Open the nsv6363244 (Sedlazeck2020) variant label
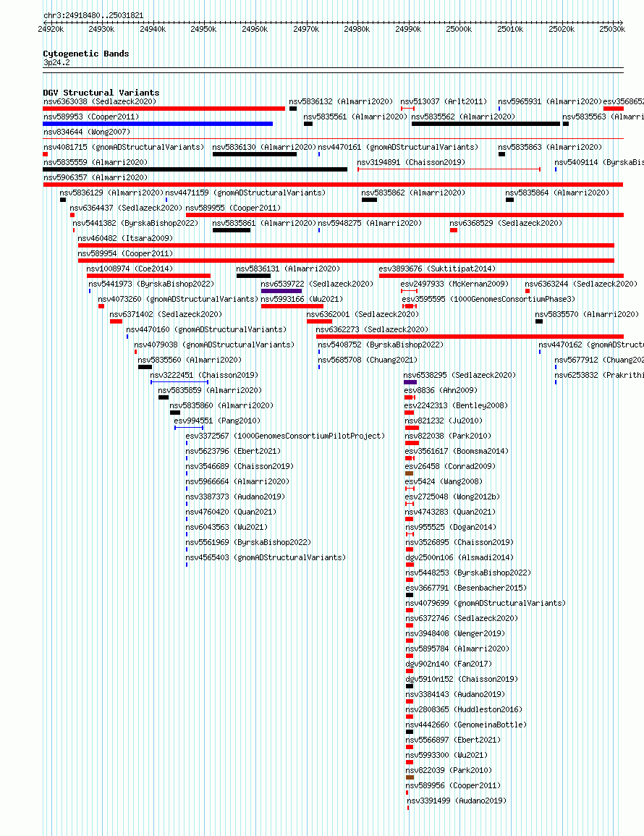644x836 pixels. click(x=581, y=284)
